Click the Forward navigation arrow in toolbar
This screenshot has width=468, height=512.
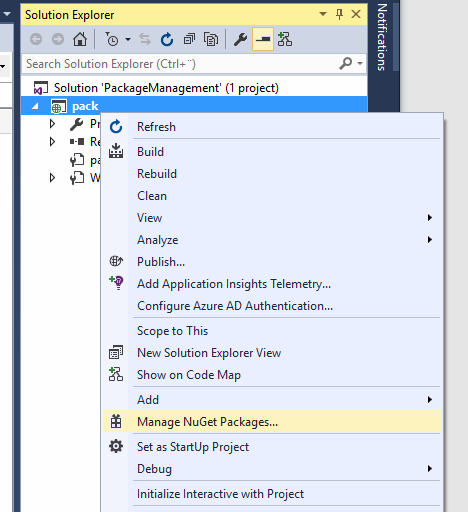(x=58, y=39)
